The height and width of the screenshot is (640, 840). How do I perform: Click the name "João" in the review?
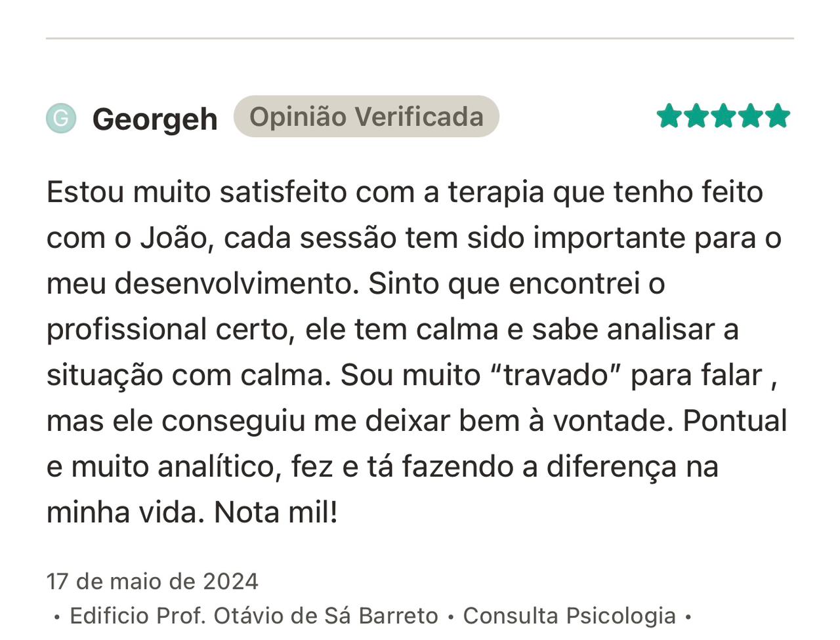[x=173, y=238]
